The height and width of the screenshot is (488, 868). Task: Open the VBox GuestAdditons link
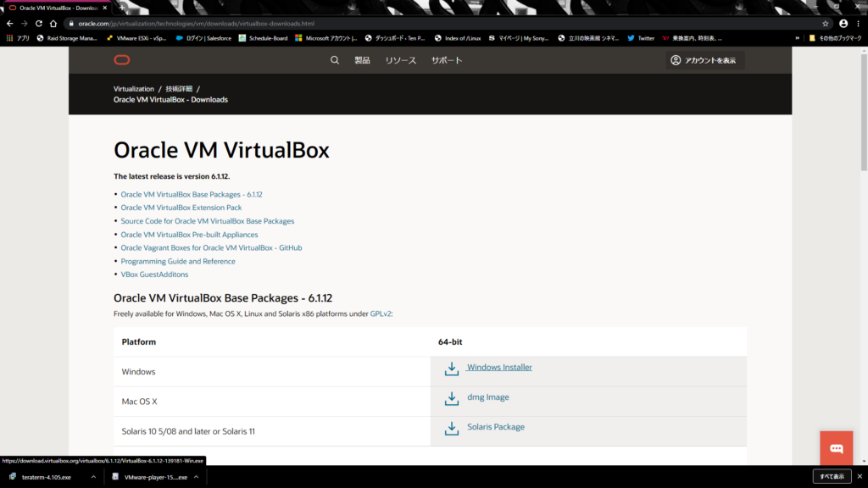(154, 274)
